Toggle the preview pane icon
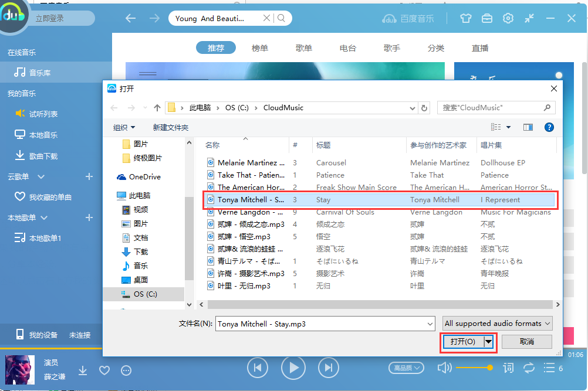 [528, 127]
